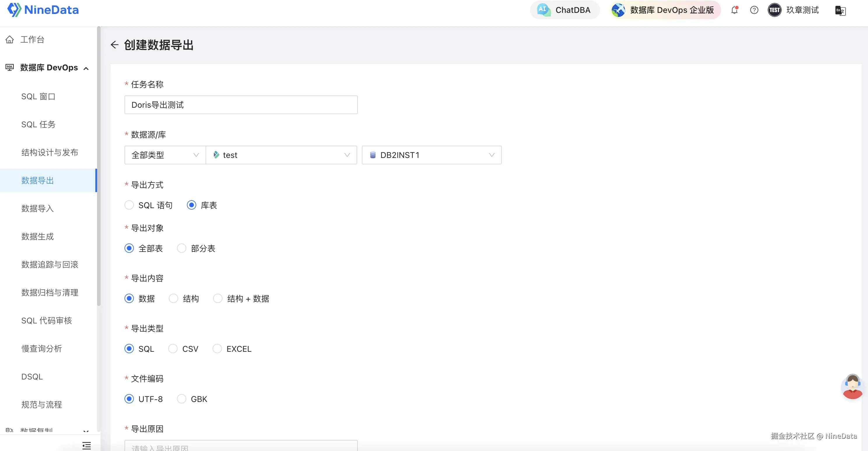The image size is (868, 451).
Task: Open the 全部类型 datasource type dropdown
Action: click(x=165, y=155)
